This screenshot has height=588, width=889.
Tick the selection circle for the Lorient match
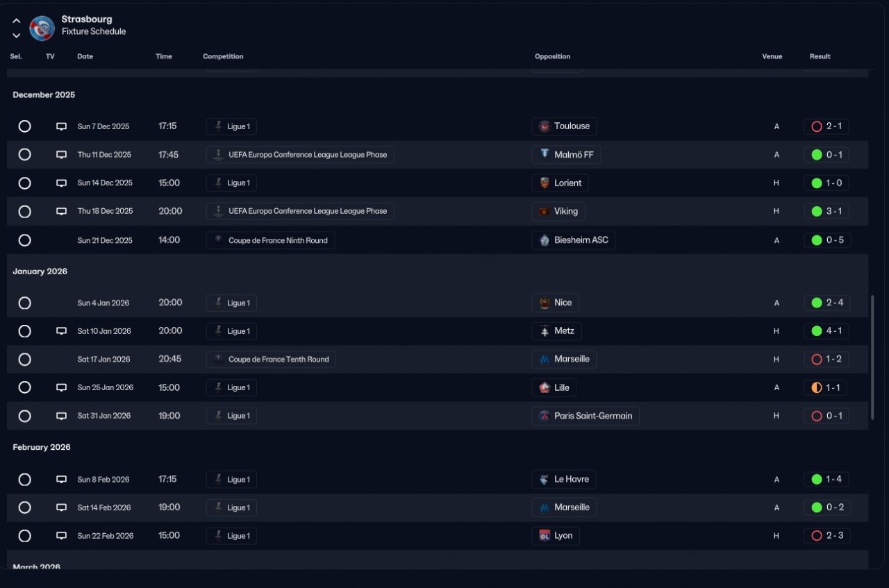[x=25, y=183]
